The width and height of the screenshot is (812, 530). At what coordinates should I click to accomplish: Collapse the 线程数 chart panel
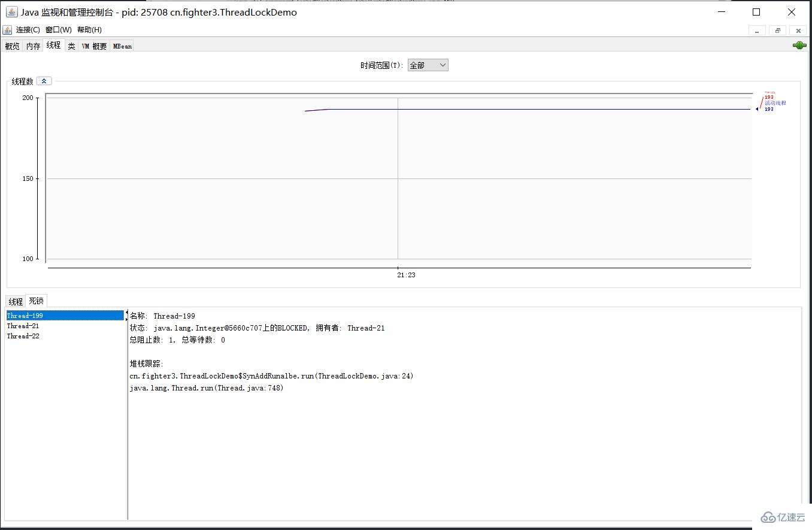click(44, 81)
